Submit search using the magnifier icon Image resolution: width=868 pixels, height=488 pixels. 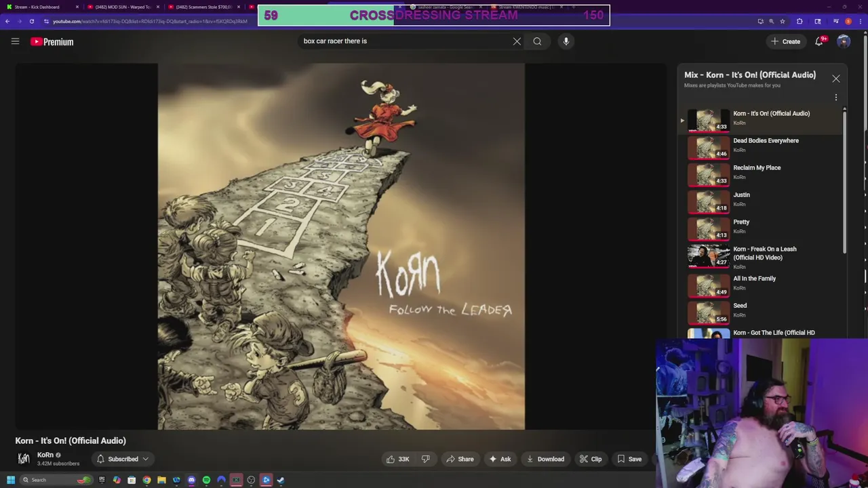(537, 41)
